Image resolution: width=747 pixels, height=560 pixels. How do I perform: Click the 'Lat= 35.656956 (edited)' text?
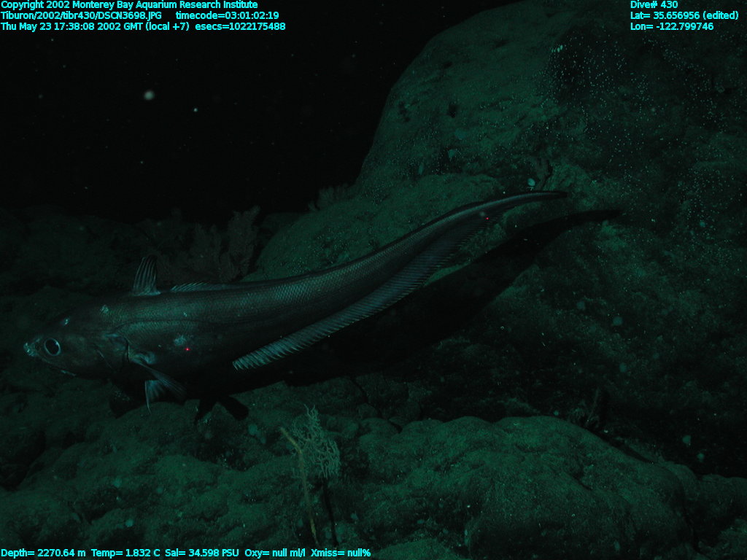click(x=684, y=16)
